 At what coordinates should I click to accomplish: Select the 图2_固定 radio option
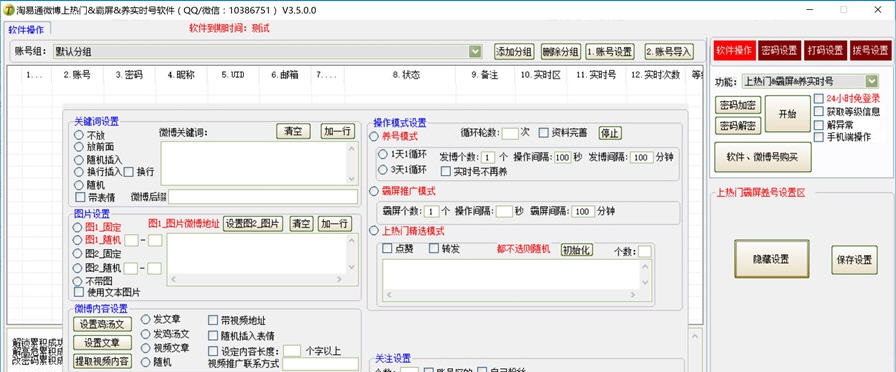click(x=78, y=253)
